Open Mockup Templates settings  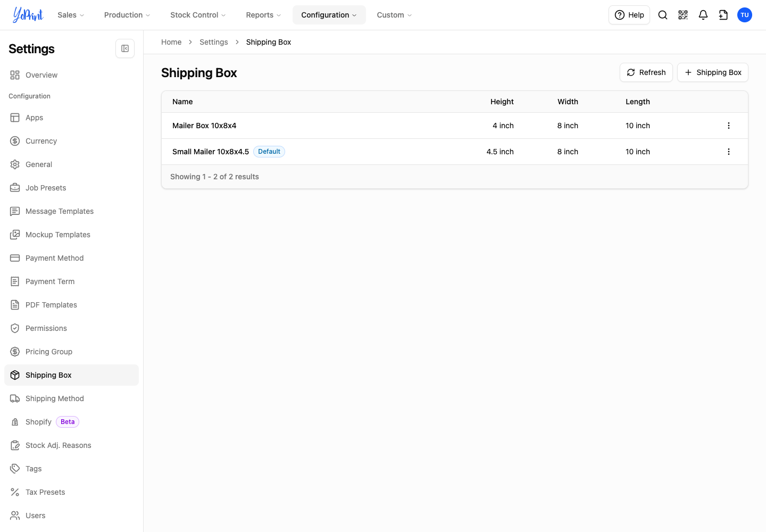71,235
